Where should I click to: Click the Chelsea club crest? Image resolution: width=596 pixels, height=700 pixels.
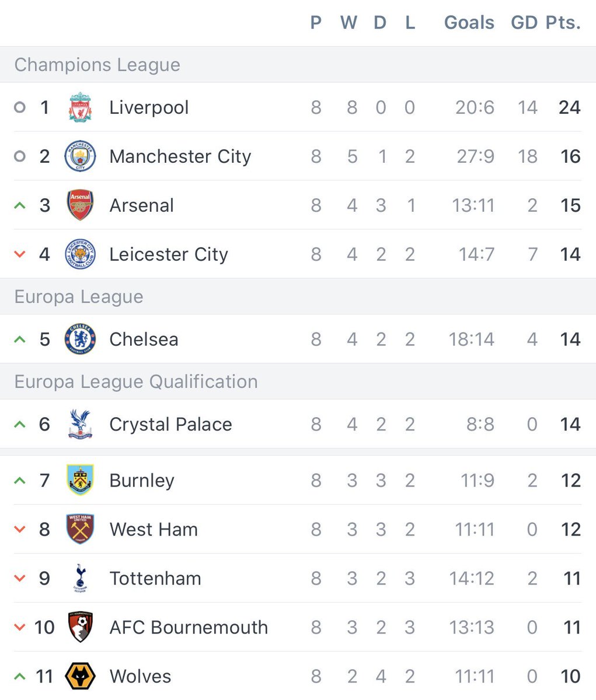pyautogui.click(x=80, y=339)
